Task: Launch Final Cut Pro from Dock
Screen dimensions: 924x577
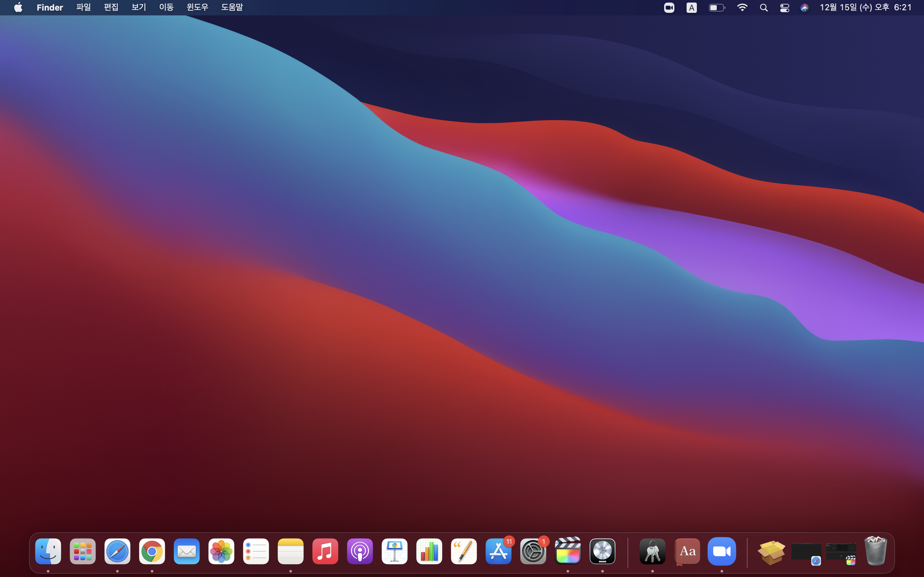Action: (x=568, y=551)
